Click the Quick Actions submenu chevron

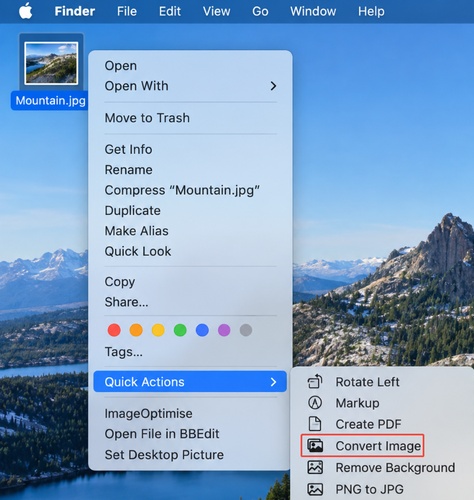pos(273,382)
